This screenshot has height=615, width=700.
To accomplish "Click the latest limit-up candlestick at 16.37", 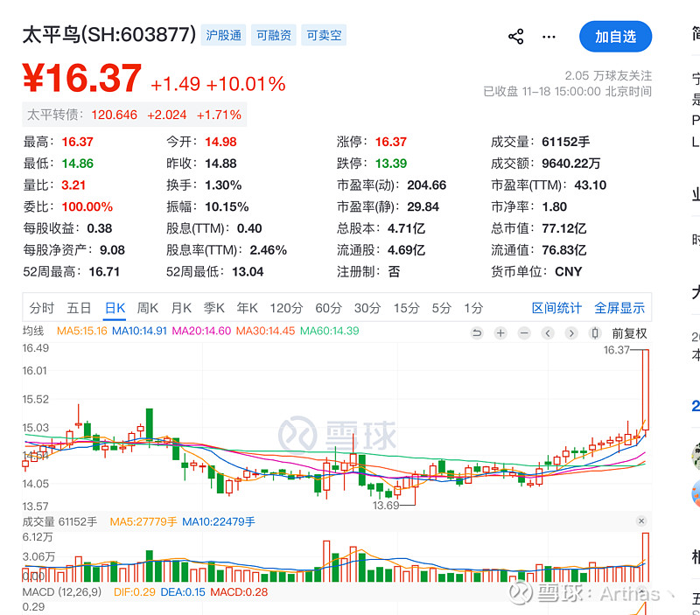I will click(x=646, y=390).
